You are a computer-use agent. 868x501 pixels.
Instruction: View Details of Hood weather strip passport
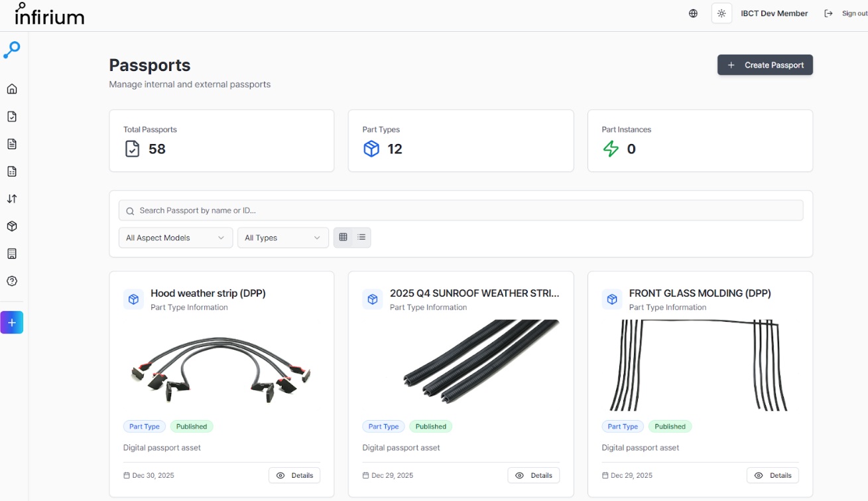tap(294, 475)
